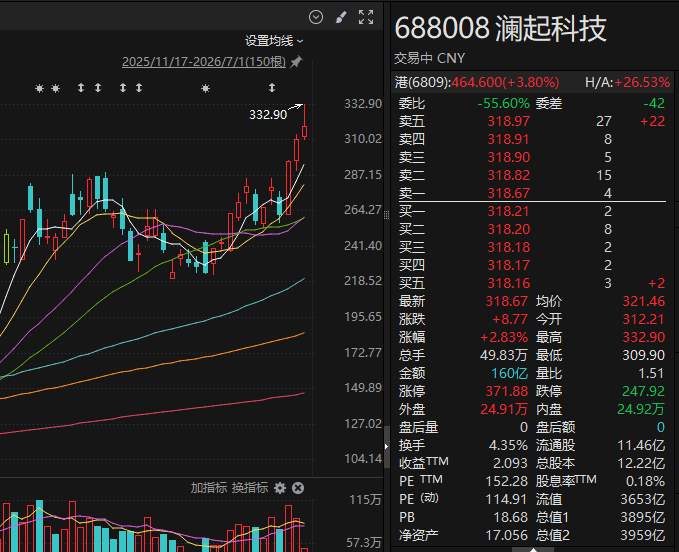The width and height of the screenshot is (679, 552).
Task: Click the 换手 value 4.35%
Action: pos(508,445)
